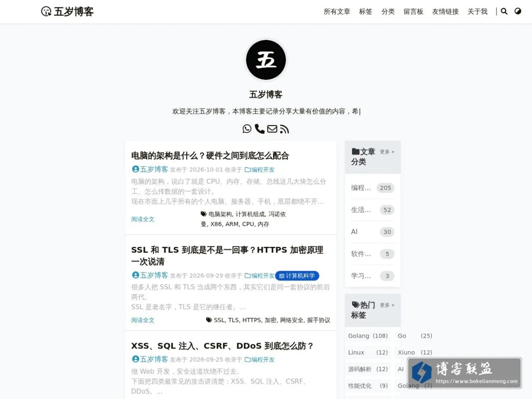Open the search magnifier icon

[504, 12]
